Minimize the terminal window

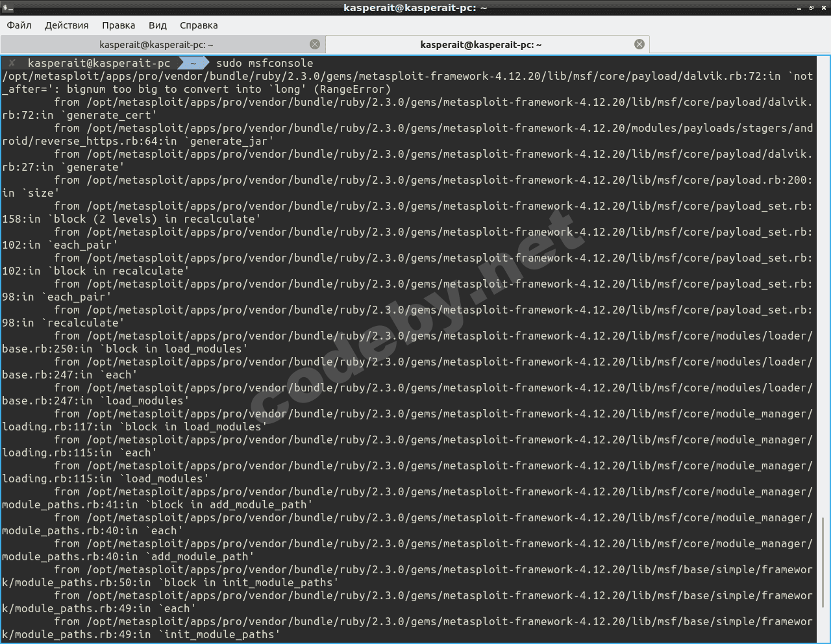coord(799,8)
